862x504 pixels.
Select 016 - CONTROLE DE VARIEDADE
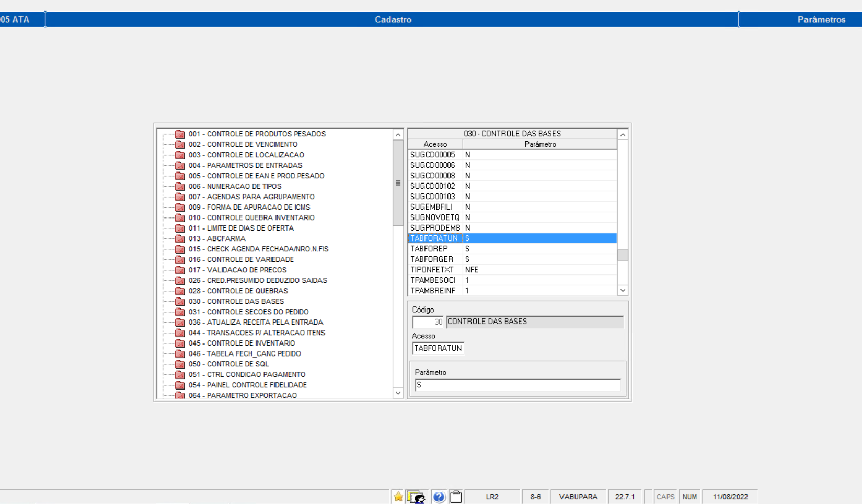pyautogui.click(x=241, y=260)
